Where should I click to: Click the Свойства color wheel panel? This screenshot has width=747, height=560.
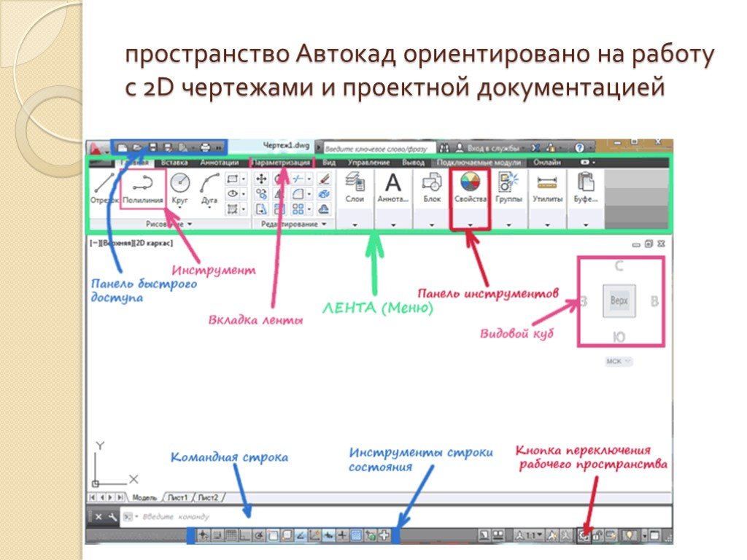click(471, 188)
